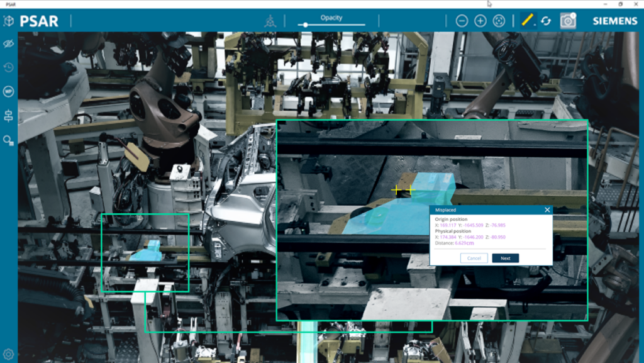Open the history clock icon in sidebar
This screenshot has width=644, height=363.
coord(7,67)
